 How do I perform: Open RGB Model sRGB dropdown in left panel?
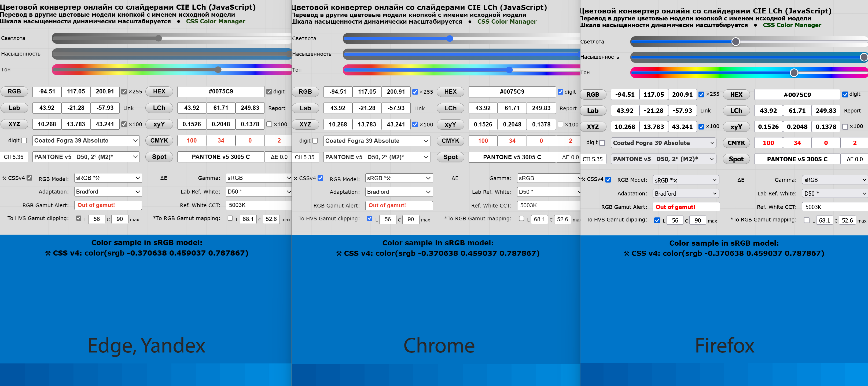tap(108, 178)
